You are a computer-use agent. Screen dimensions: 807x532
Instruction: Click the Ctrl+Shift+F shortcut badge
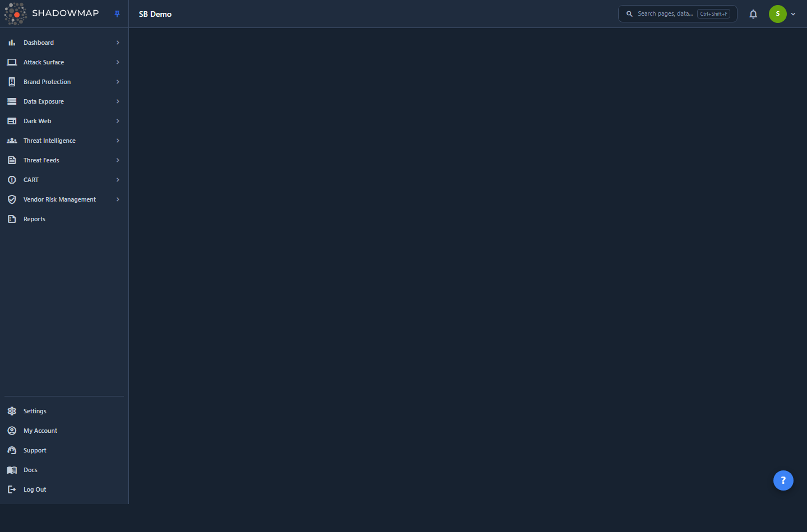713,14
